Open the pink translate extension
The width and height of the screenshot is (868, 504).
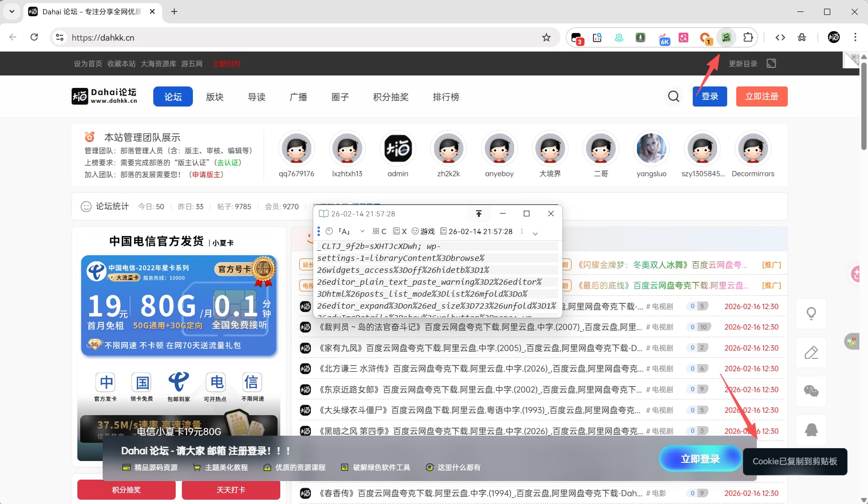pyautogui.click(x=684, y=37)
